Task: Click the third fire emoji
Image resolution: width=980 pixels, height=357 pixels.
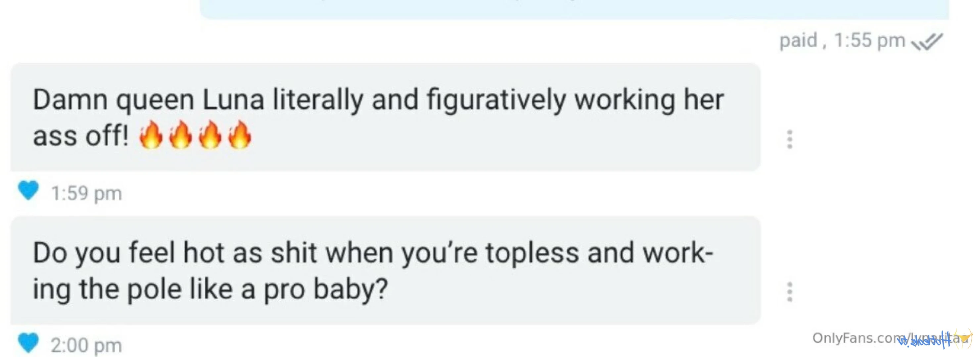Action: (x=210, y=135)
